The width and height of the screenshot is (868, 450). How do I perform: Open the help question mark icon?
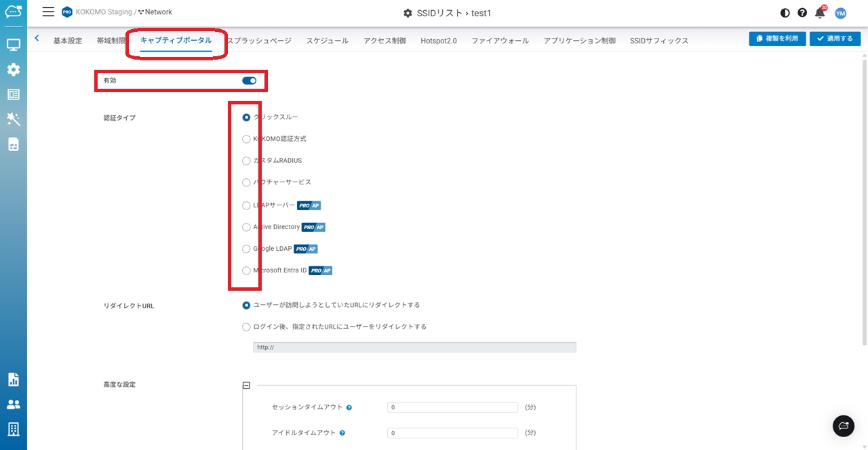(802, 13)
